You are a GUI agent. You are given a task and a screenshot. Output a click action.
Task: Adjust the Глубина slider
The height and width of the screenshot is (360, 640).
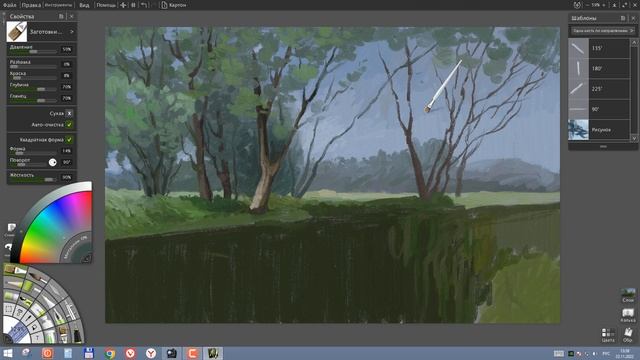point(33,89)
